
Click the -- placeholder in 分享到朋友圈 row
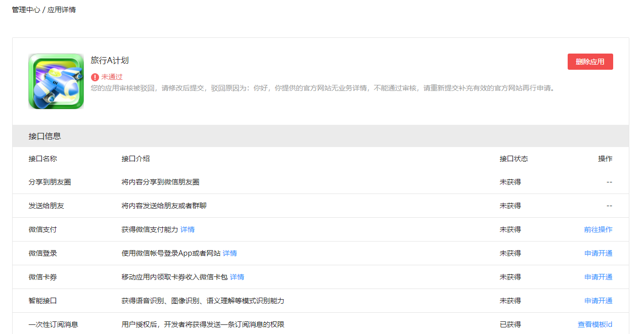[x=609, y=182]
